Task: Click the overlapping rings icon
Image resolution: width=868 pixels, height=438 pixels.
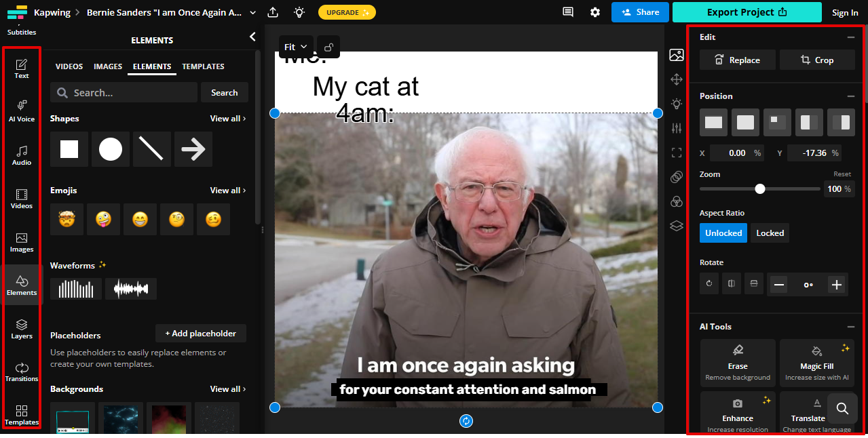Action: [x=676, y=177]
